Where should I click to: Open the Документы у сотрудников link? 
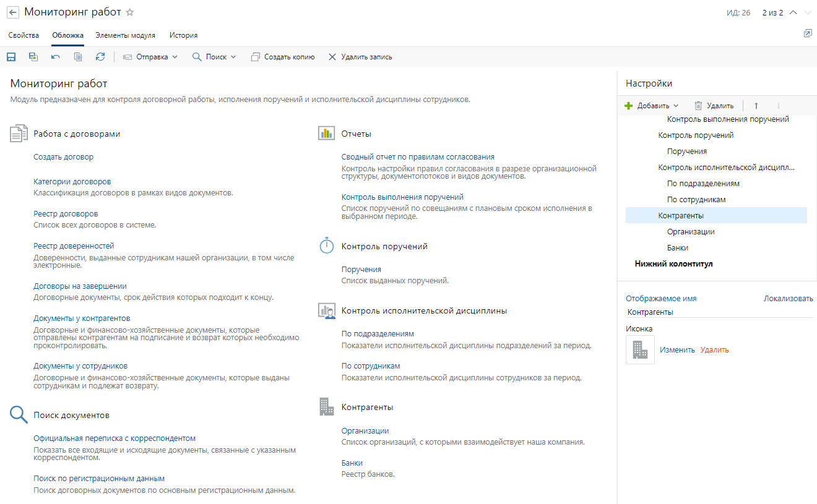coord(80,366)
